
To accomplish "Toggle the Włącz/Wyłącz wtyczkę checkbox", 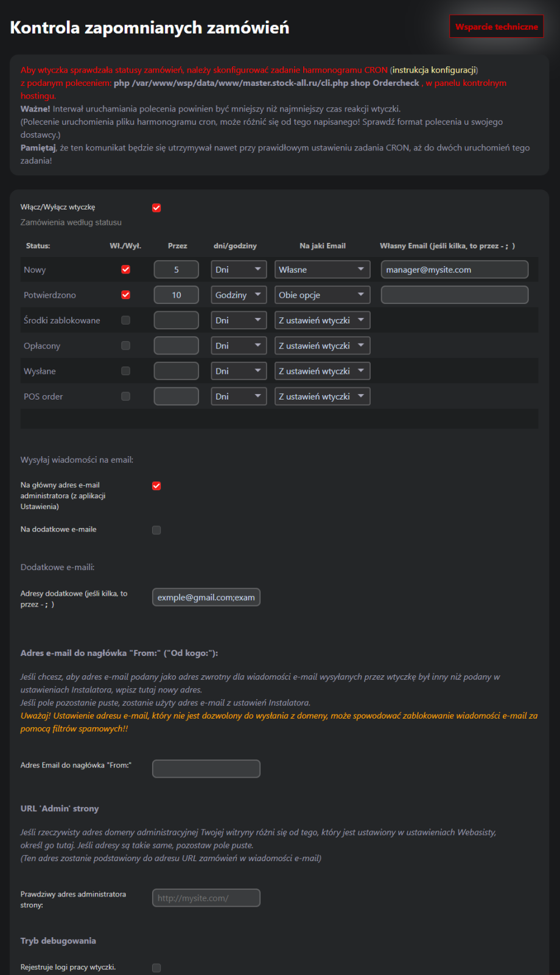I will click(x=156, y=208).
